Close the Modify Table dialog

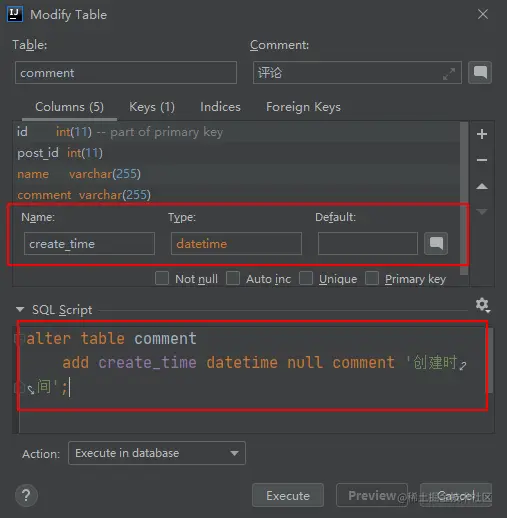[x=483, y=14]
